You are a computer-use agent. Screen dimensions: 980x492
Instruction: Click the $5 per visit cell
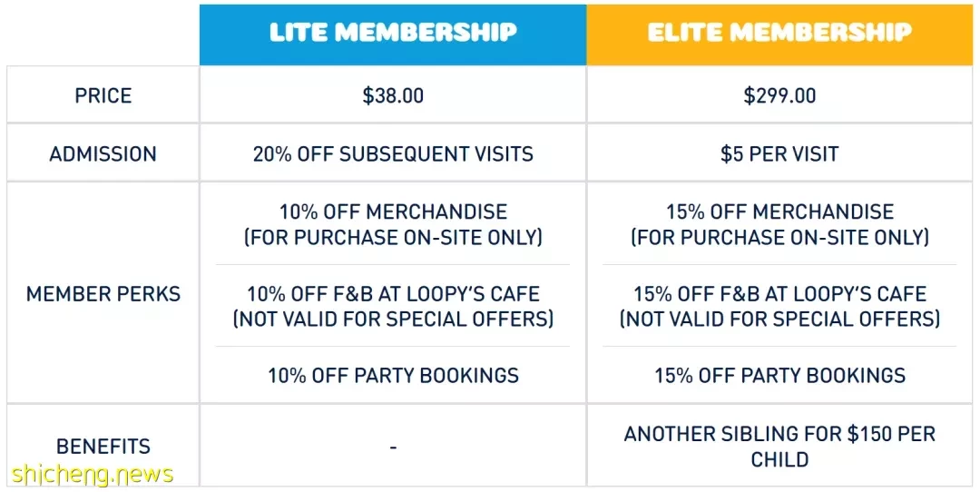tap(779, 153)
